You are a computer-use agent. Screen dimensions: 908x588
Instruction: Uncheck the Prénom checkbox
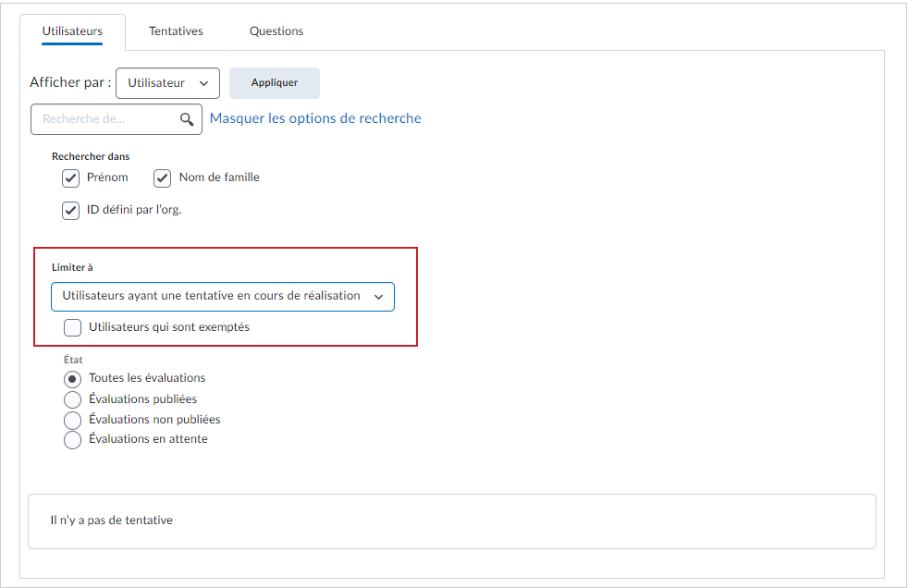tap(70, 178)
